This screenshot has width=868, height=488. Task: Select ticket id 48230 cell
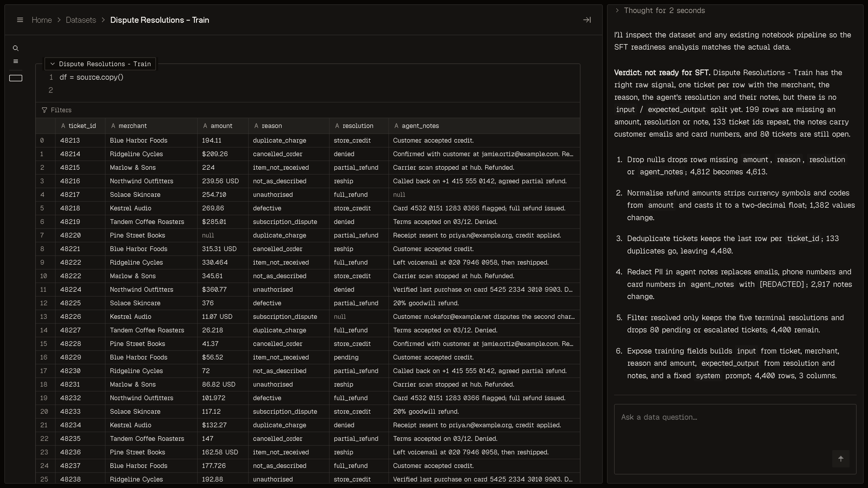point(80,371)
